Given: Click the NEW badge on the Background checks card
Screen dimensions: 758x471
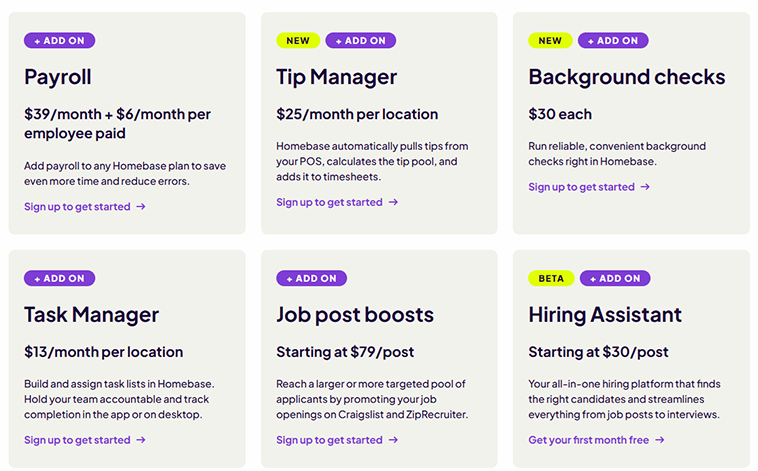Looking at the screenshot, I should click(x=550, y=41).
